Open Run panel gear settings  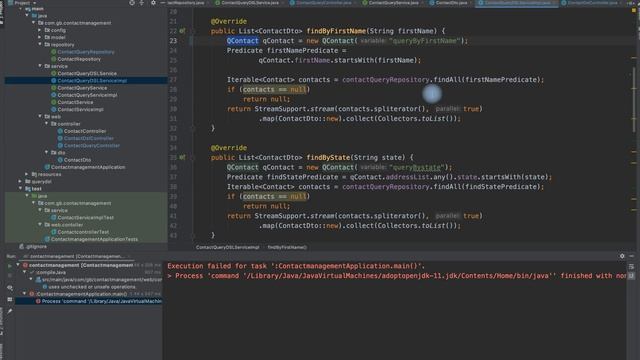[622, 256]
